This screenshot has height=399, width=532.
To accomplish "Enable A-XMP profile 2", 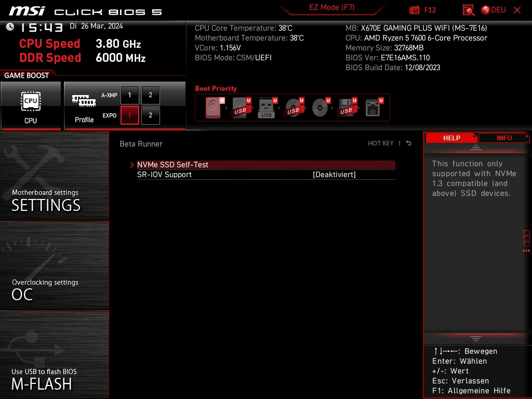I will point(150,95).
